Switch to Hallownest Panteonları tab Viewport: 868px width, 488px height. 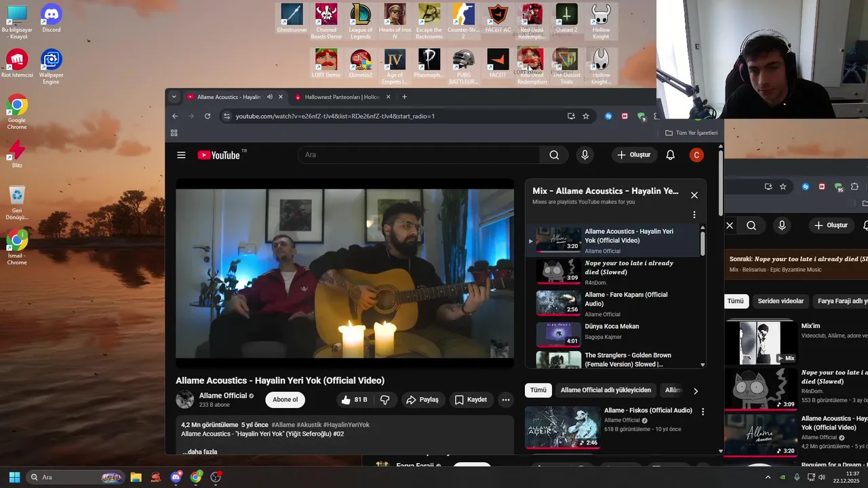click(x=342, y=97)
